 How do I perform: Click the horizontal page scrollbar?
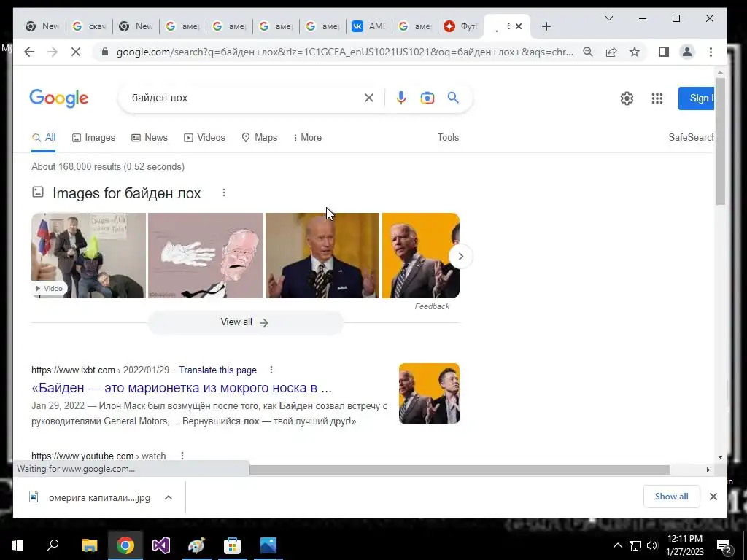tap(460, 470)
